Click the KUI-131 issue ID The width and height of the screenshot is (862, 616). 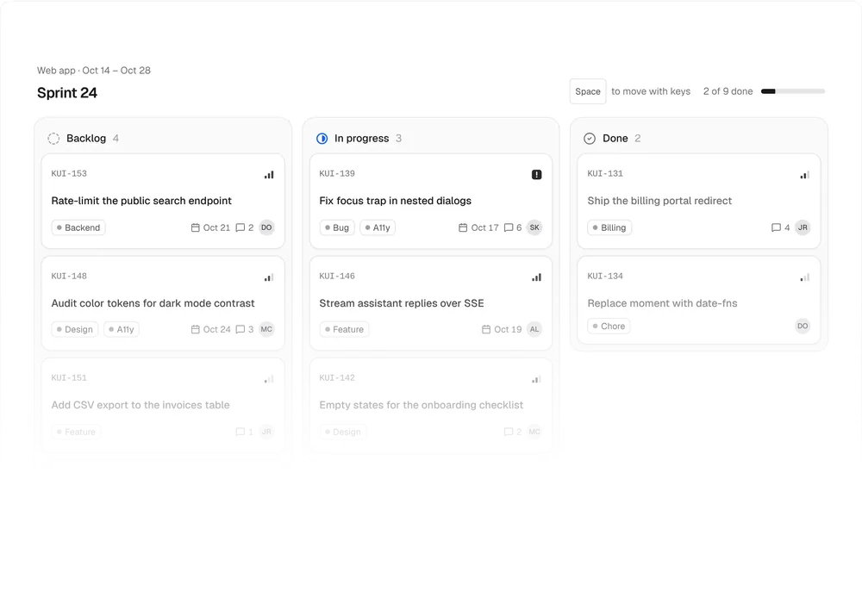(605, 174)
